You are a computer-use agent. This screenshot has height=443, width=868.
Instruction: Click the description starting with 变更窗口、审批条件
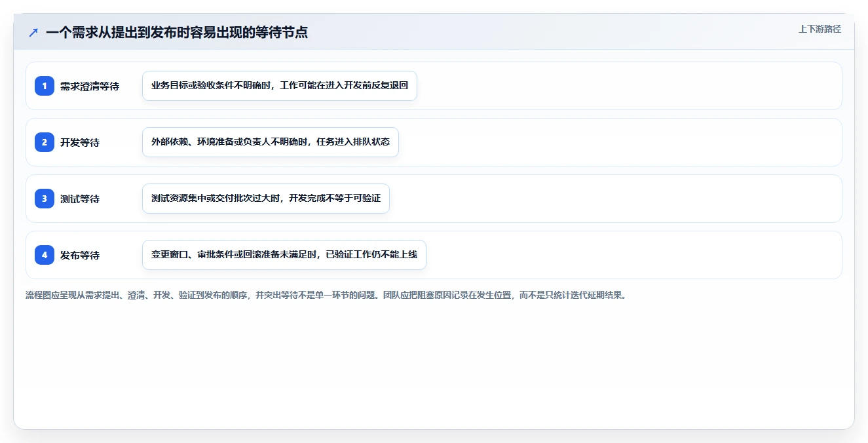(284, 255)
